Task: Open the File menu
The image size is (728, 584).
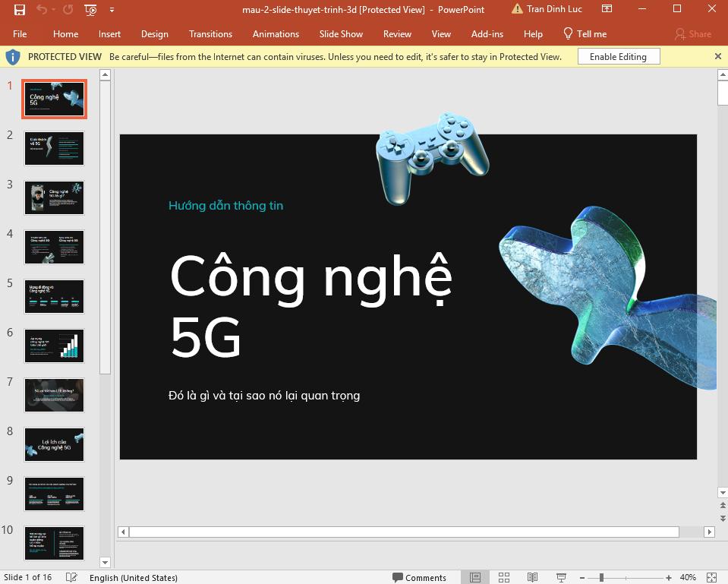Action: 20,34
